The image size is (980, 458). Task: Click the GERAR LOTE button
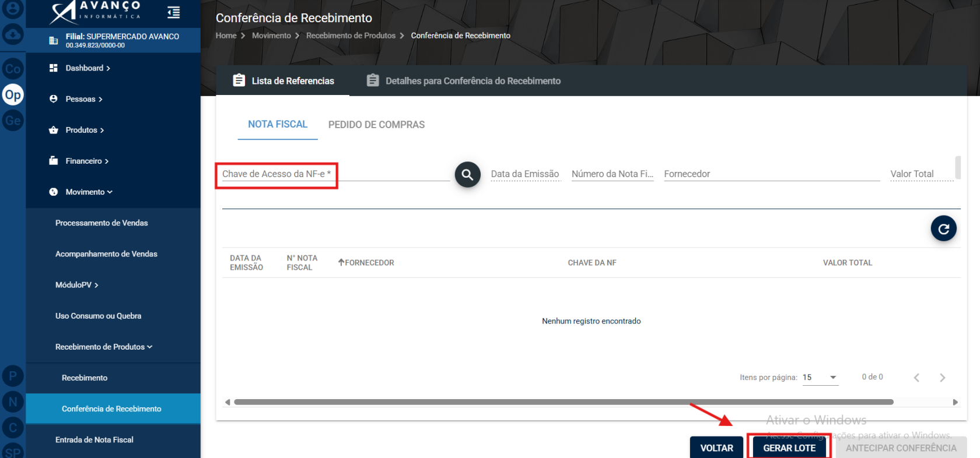[789, 448]
